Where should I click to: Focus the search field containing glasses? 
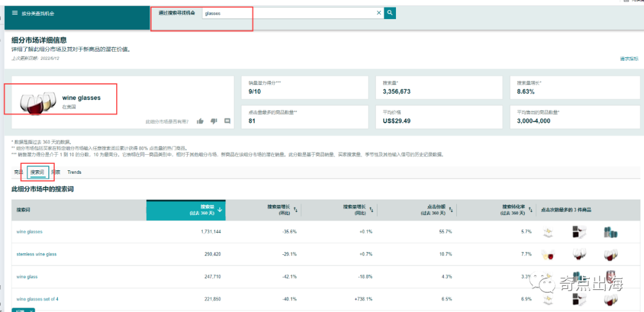(x=293, y=13)
